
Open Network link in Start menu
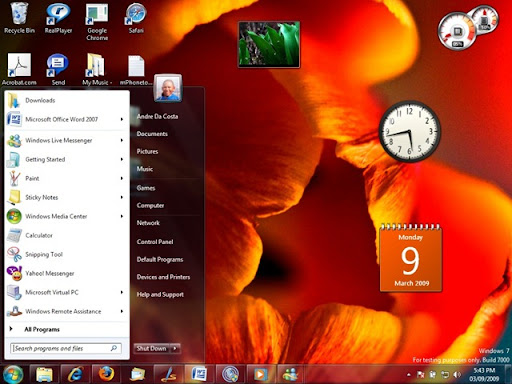(x=148, y=223)
